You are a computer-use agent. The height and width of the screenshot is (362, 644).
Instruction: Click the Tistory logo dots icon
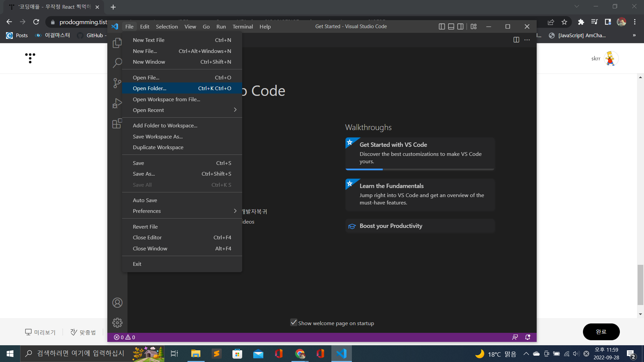click(x=30, y=58)
